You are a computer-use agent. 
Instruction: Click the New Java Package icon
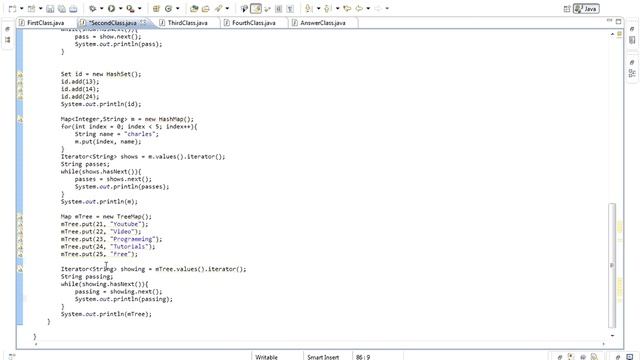(x=156, y=9)
